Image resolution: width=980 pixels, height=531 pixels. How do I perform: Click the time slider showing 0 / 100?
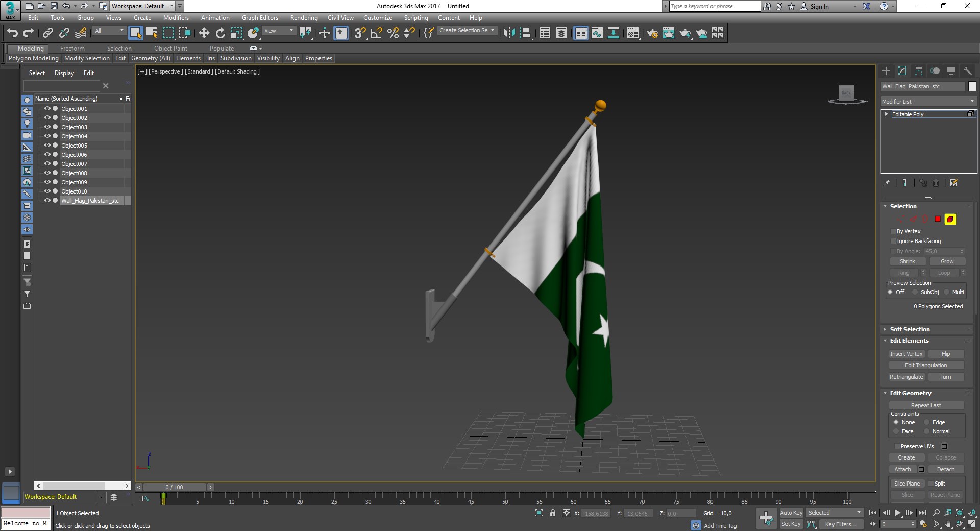pos(175,487)
